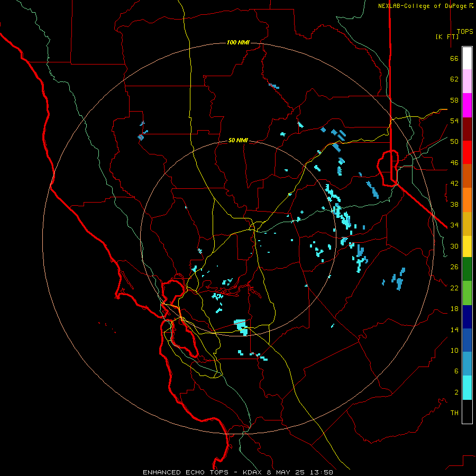Click the 6 legend value
This screenshot has height=476, width=476.
click(456, 371)
